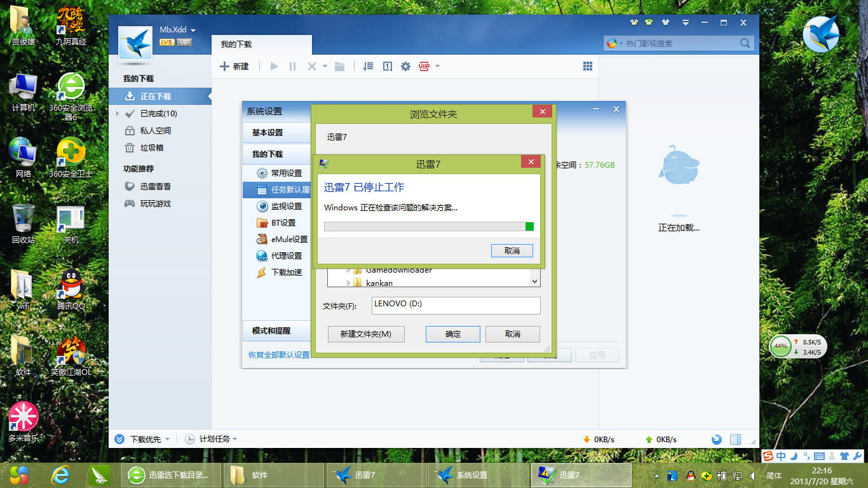Screen dimensions: 868x488
Task: Open 360安全浏览器6 desktop shortcut
Action: pos(71,95)
